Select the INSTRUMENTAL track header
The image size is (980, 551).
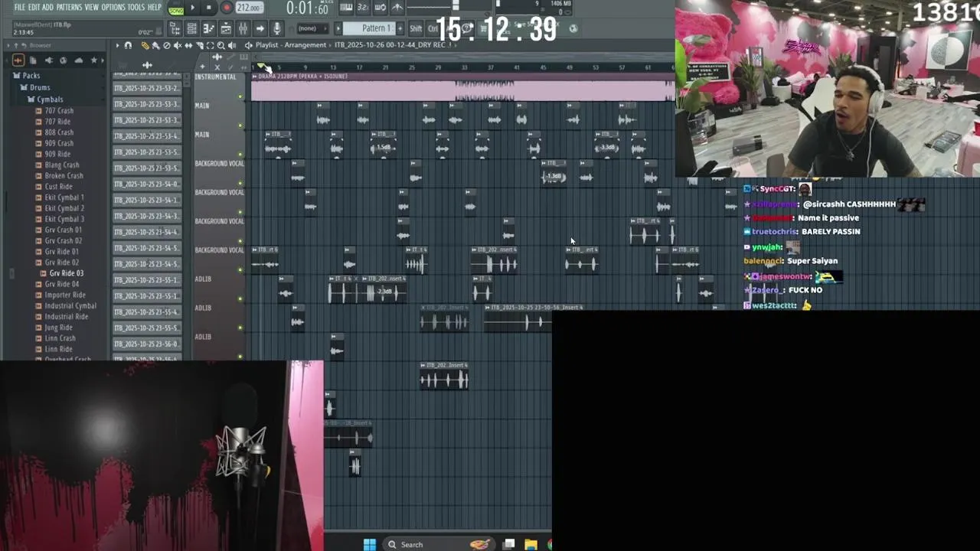pyautogui.click(x=217, y=86)
